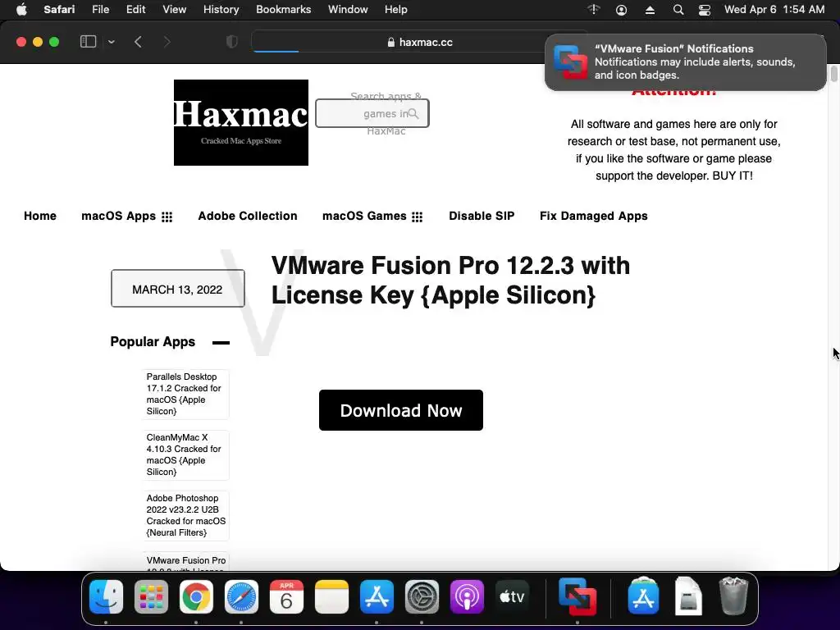This screenshot has height=630, width=840.
Task: Open the disk image file in the Dock
Action: pos(688,596)
